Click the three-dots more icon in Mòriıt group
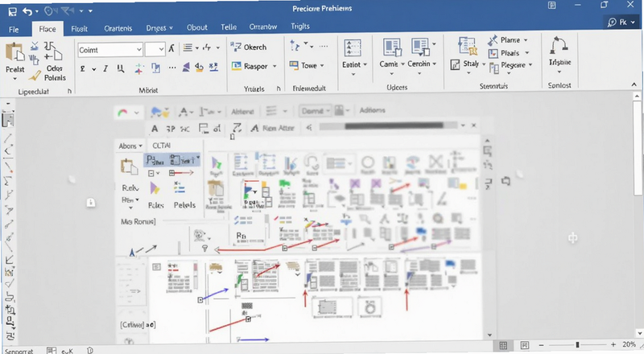This screenshot has width=644, height=354. (x=172, y=68)
